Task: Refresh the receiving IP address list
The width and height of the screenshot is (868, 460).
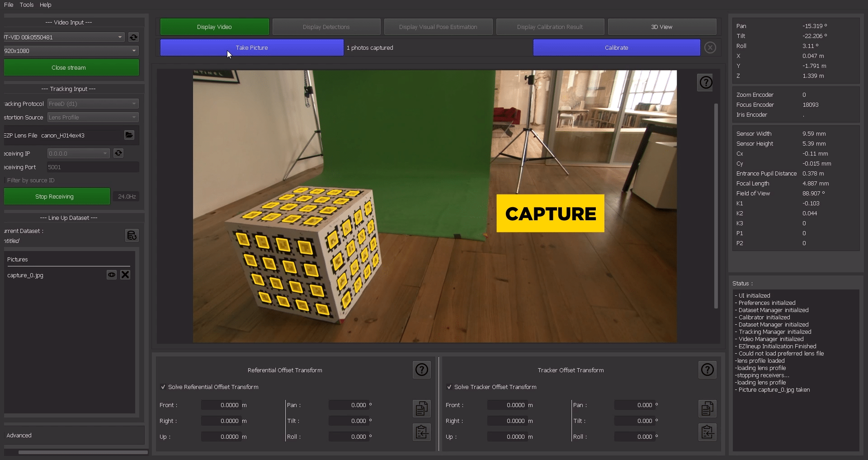Action: click(x=118, y=153)
